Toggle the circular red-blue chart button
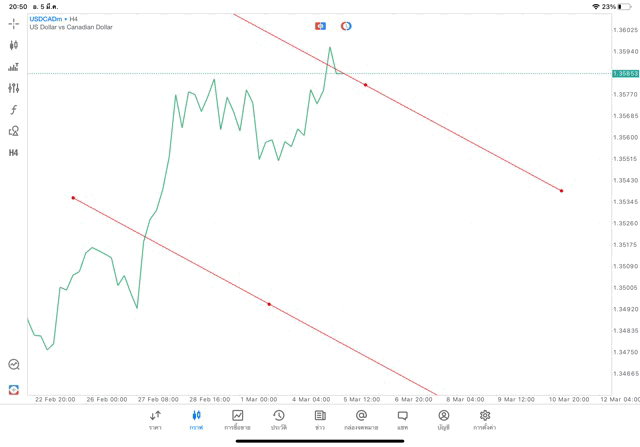Screen dimensions: 640x447 tap(346, 26)
